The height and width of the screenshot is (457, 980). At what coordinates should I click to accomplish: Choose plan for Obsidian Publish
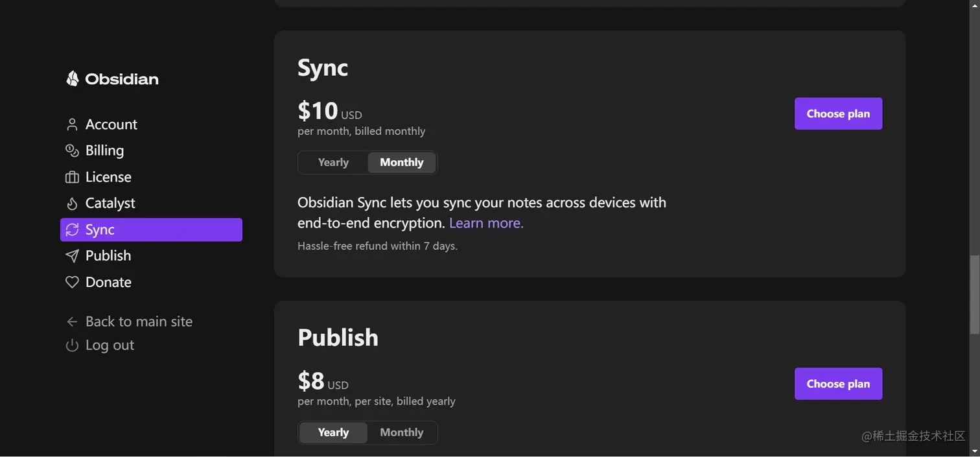838,384
